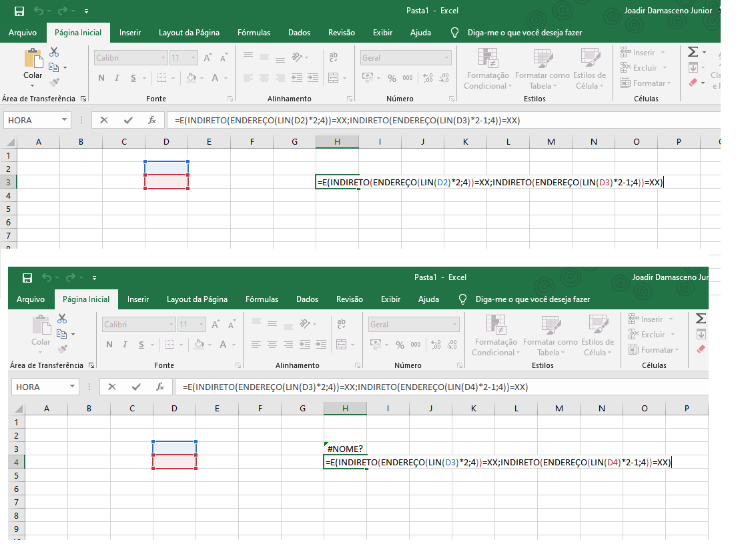Click Insert Function fx in bottom window
The width and height of the screenshot is (750, 560).
[x=160, y=387]
